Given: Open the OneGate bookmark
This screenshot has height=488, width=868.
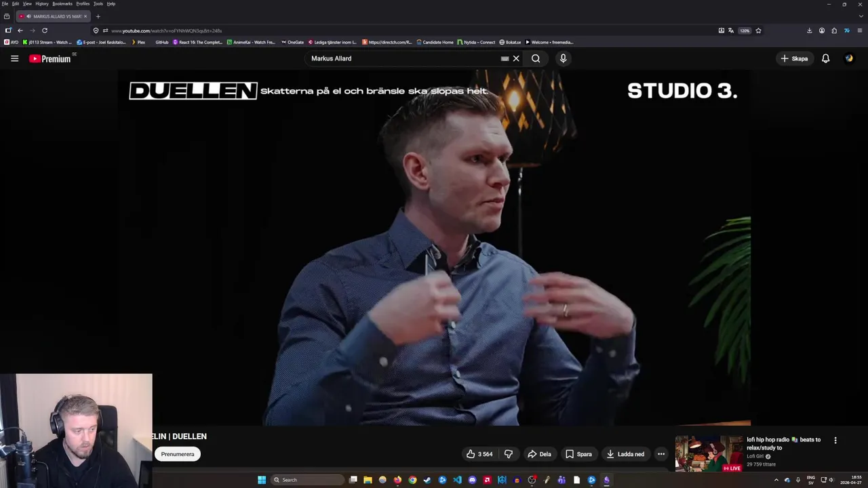Looking at the screenshot, I should point(292,42).
